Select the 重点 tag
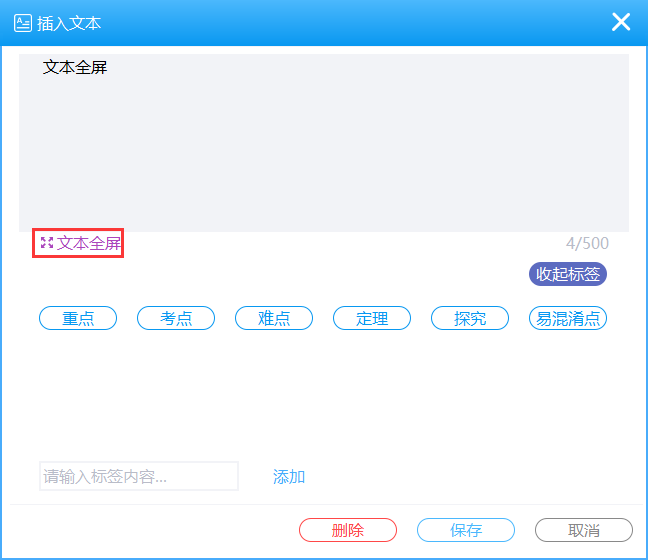The width and height of the screenshot is (648, 560). (x=78, y=318)
